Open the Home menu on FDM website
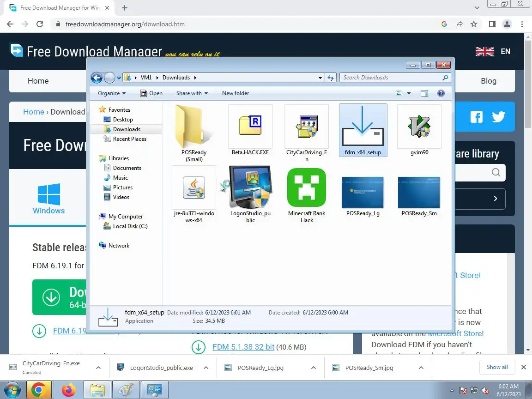The width and height of the screenshot is (532, 399). click(x=38, y=81)
